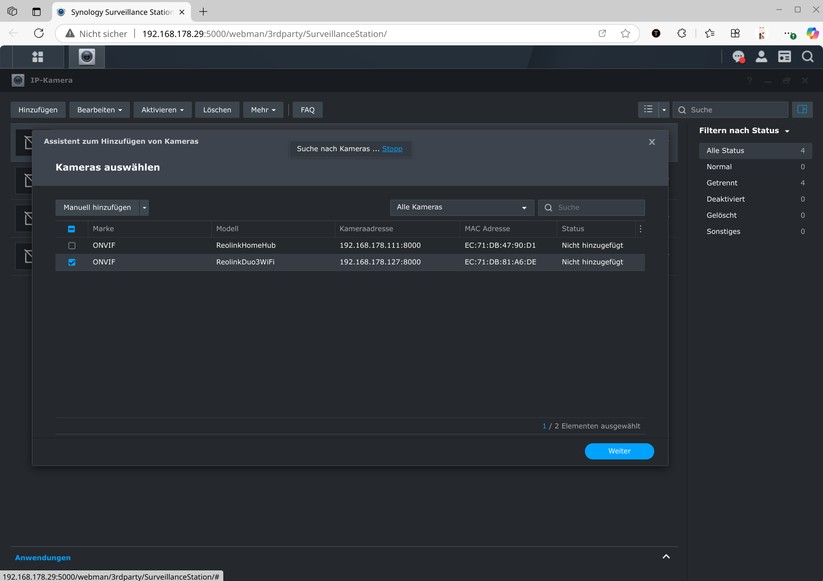
Task: Open the Synology notifications chat icon
Action: [737, 56]
